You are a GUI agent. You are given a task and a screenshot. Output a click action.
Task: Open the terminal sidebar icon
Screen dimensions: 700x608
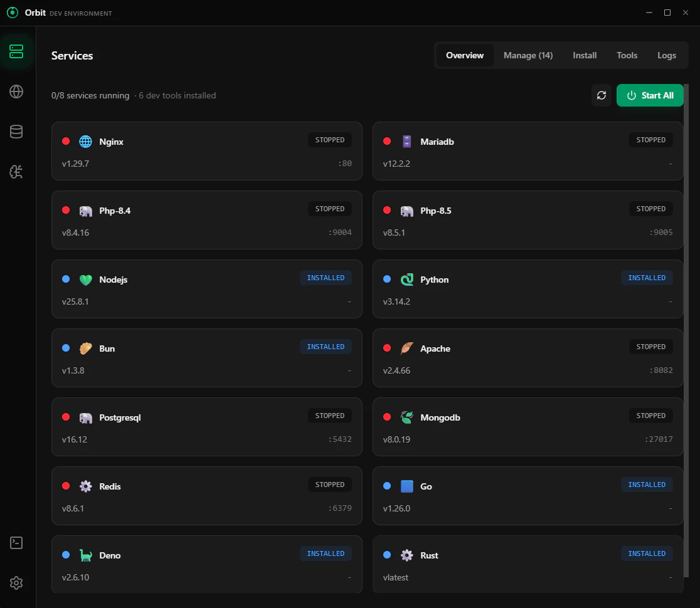coord(16,543)
